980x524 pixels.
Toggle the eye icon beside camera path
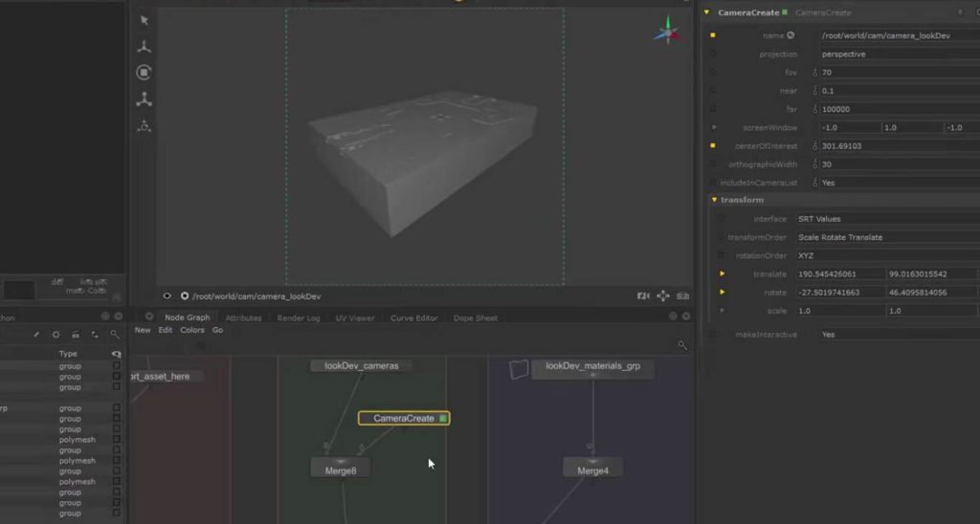[x=167, y=296]
